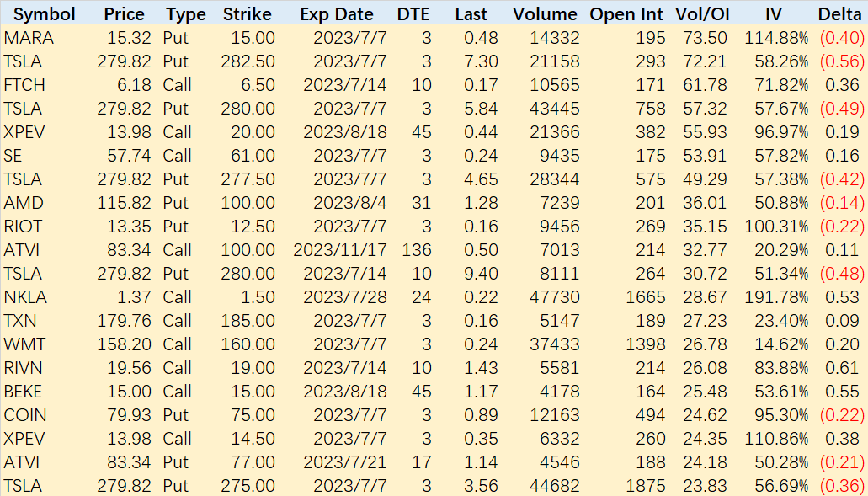Select the Vol/OI value 73.50
Screen dimensions: 868x496
click(x=705, y=38)
